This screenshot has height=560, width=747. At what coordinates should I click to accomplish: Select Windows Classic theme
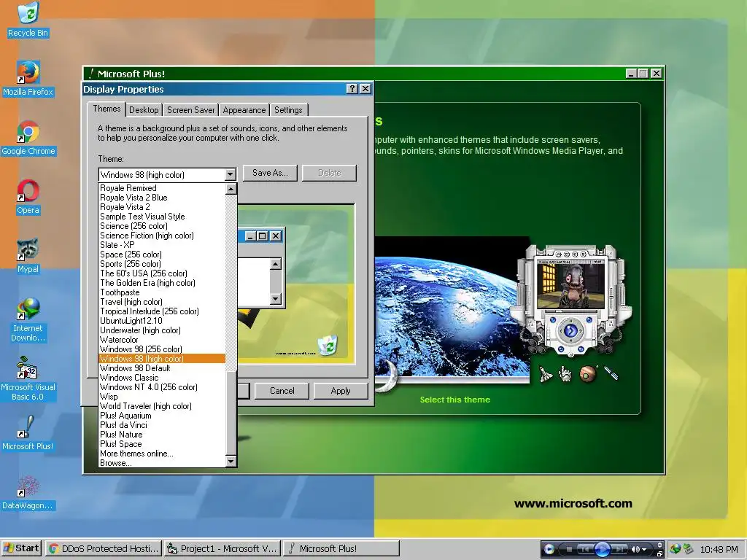162,378
